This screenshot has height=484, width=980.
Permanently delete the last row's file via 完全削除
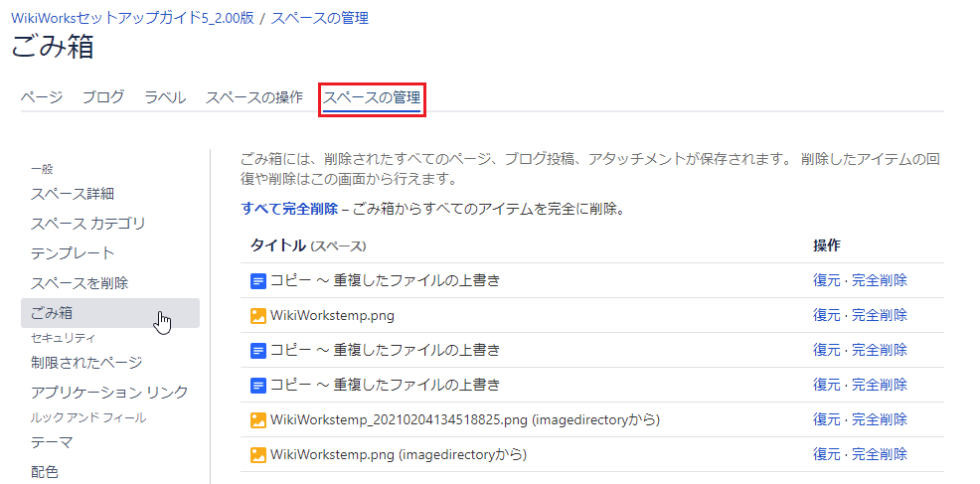[x=880, y=455]
